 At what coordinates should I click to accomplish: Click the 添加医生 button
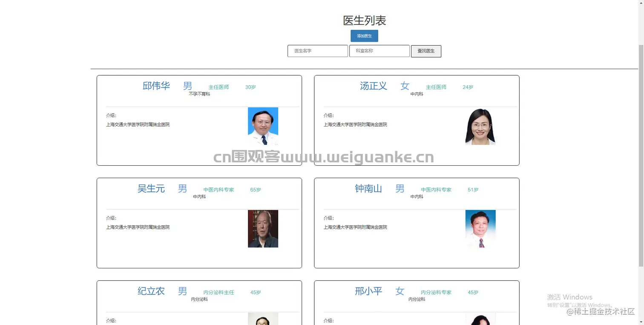coord(364,36)
